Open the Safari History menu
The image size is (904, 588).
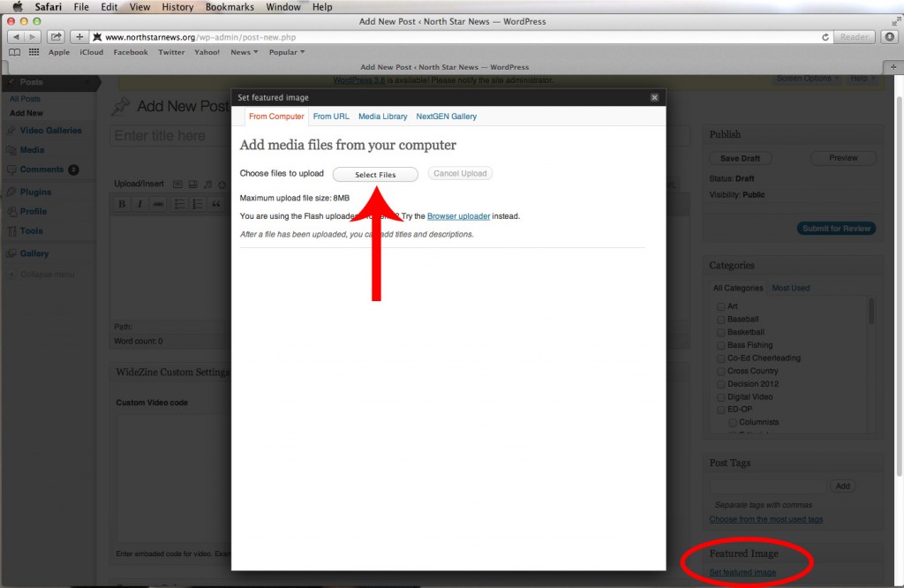[x=177, y=7]
